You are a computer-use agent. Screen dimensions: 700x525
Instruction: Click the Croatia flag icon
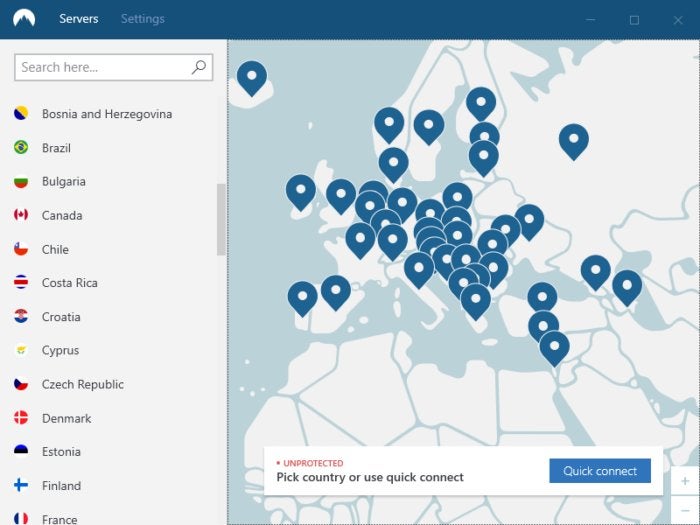(x=21, y=317)
